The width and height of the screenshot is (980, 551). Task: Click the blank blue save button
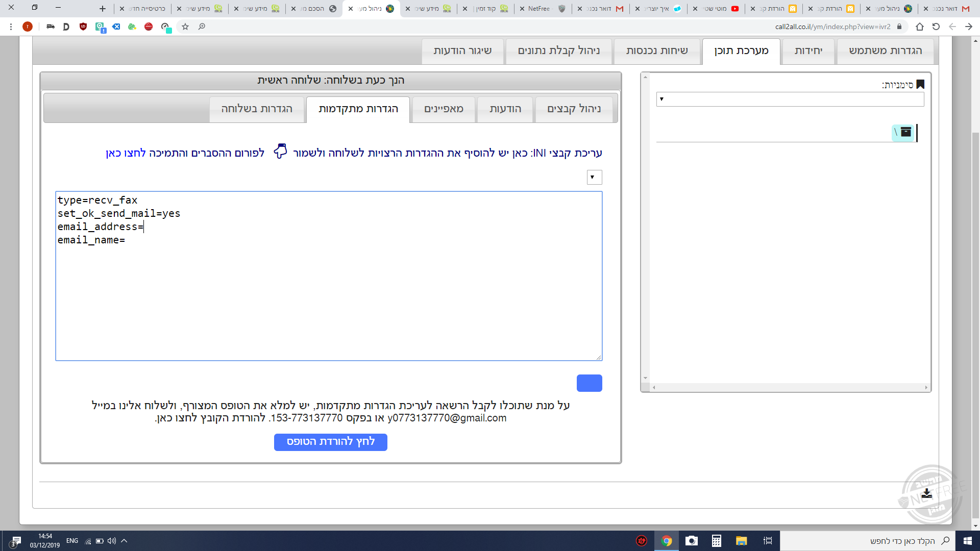589,383
